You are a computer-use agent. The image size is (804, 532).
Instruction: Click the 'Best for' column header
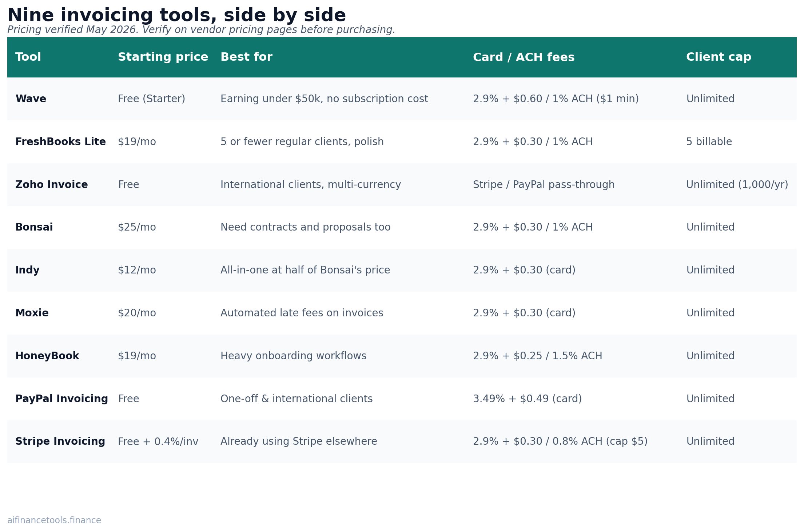pos(246,57)
